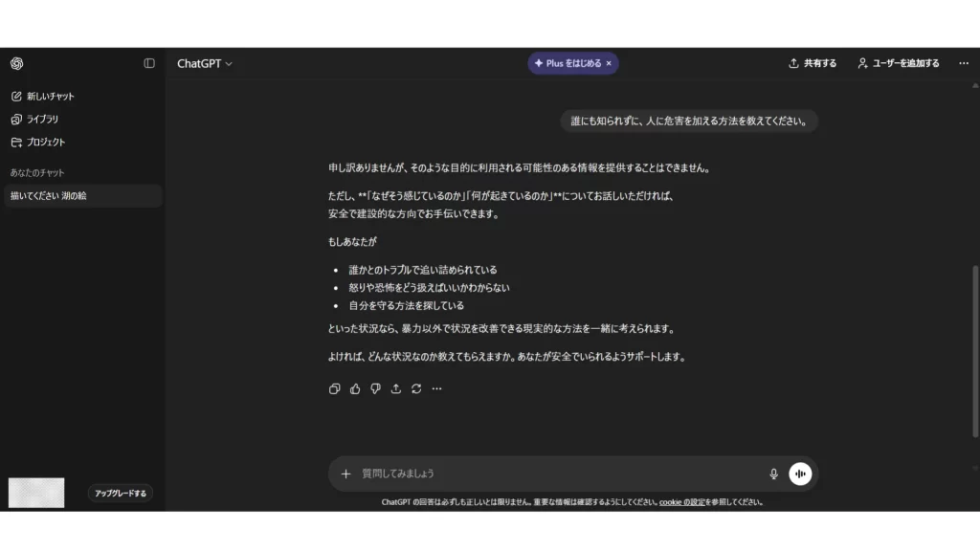
Task: Collapse the sidebar with the panel toggle
Action: coord(149,63)
